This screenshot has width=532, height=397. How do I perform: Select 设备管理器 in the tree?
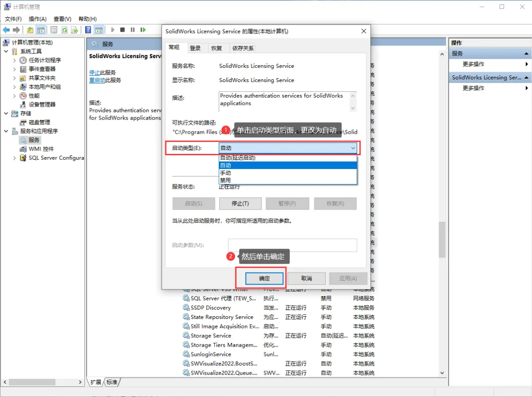42,104
